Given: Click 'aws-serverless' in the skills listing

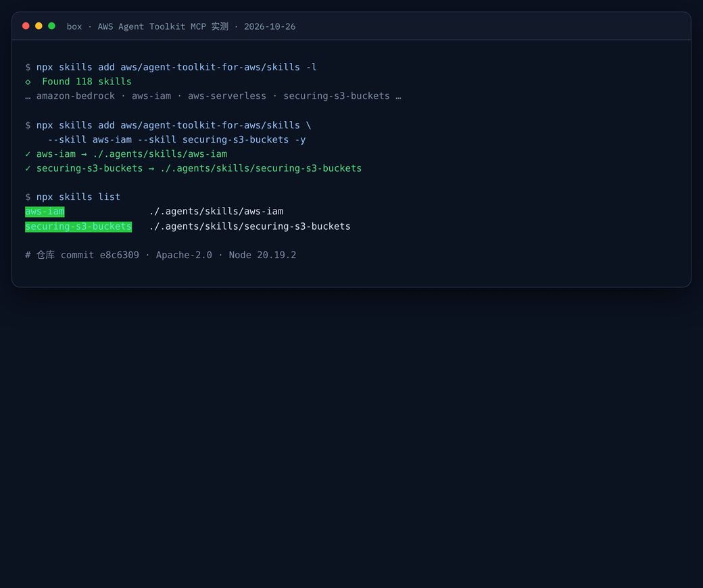Looking at the screenshot, I should tap(227, 96).
